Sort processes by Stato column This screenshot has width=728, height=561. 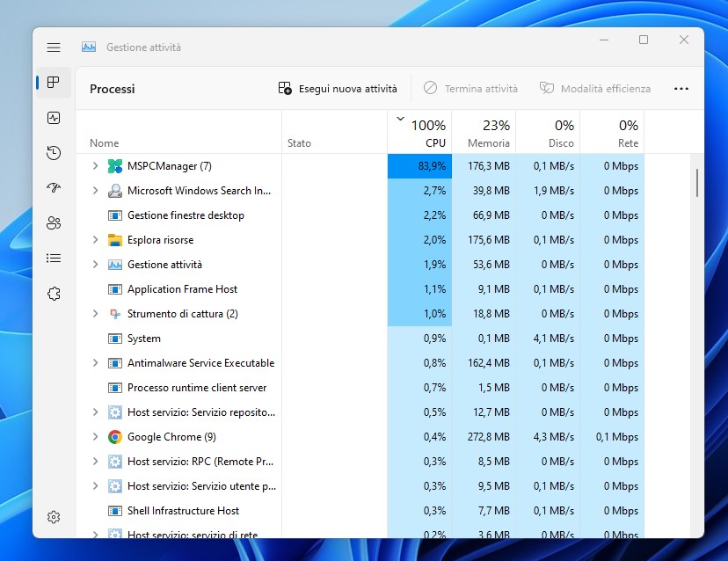(x=335, y=133)
